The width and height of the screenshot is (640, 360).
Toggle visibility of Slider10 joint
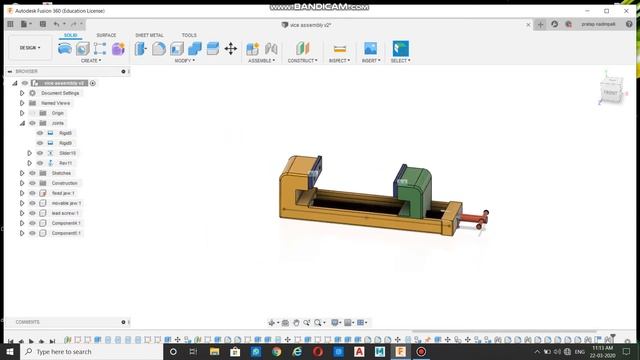[40, 153]
